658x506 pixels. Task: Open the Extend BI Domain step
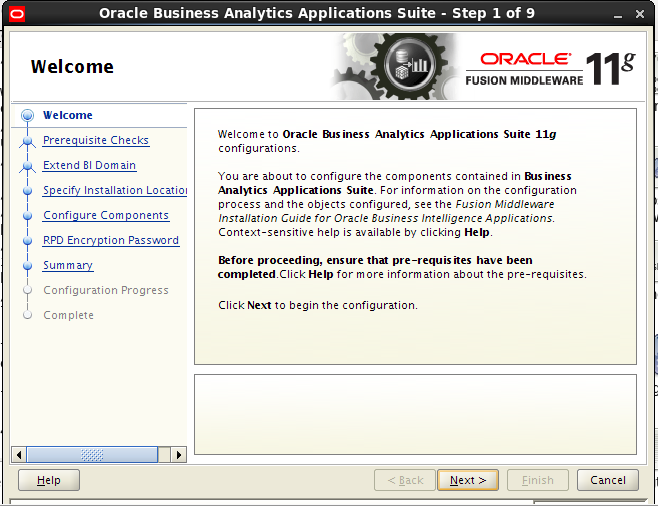point(89,165)
